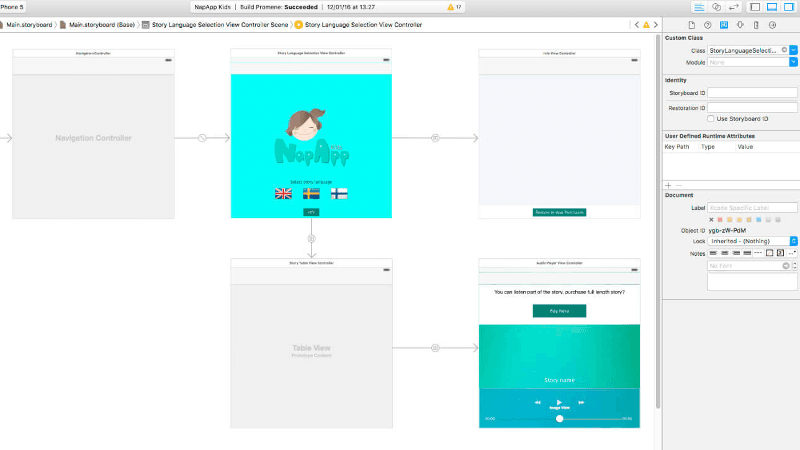Click the Class field jump arrow icon

click(x=784, y=50)
